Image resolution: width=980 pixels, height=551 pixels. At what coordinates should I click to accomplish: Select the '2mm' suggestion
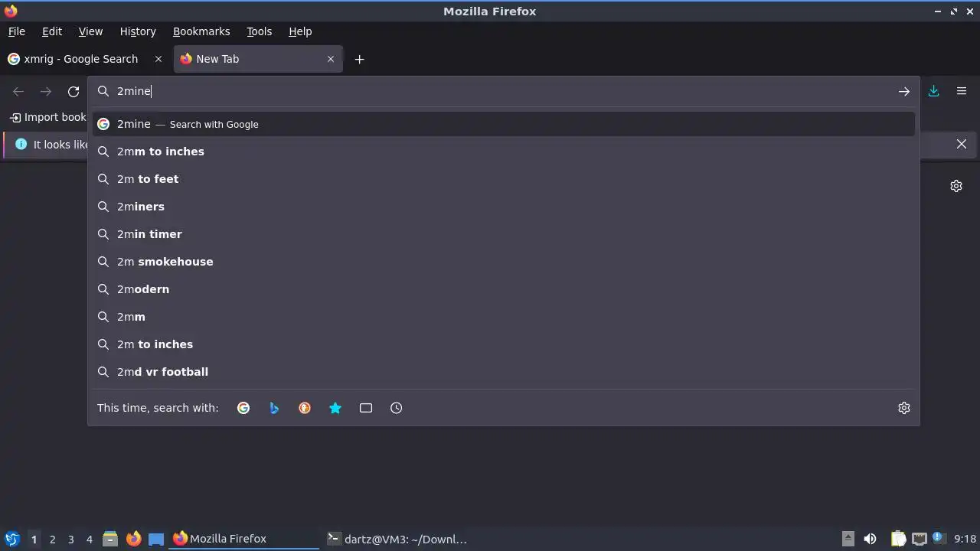[504, 317]
